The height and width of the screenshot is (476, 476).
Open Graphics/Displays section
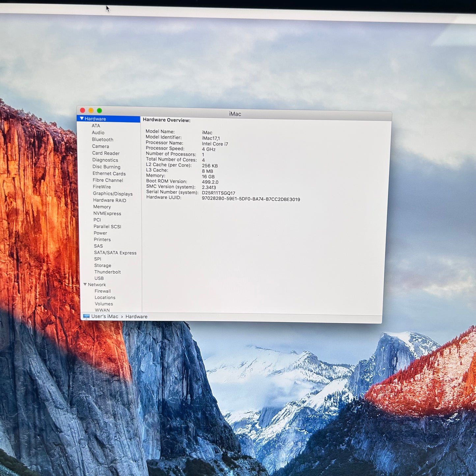113,194
